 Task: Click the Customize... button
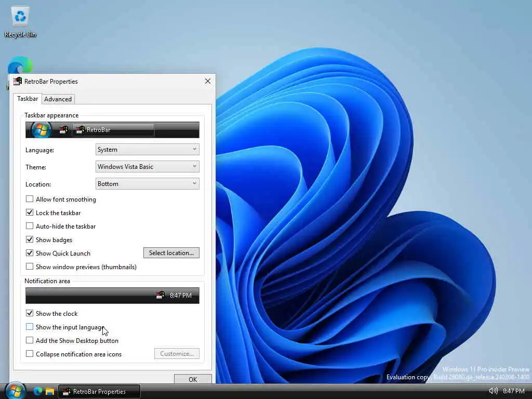coord(177,353)
